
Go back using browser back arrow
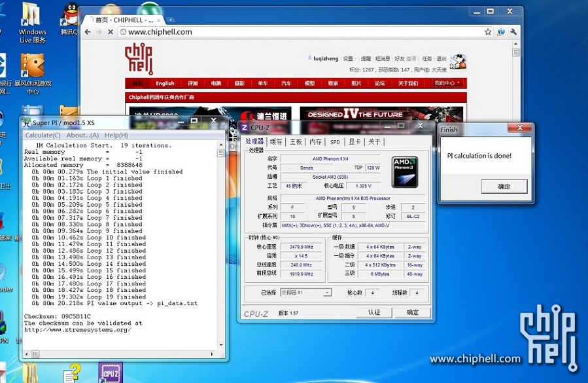[88, 32]
